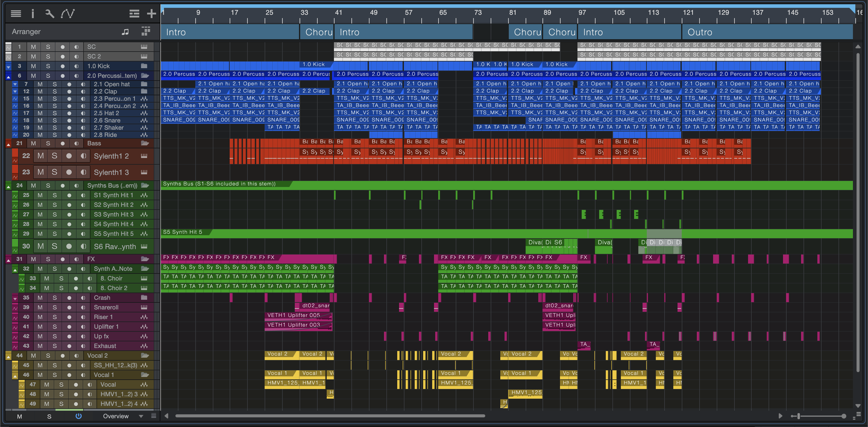Solo the Sylenth1 2 track
Screen dimensions: 868x427
click(54, 156)
